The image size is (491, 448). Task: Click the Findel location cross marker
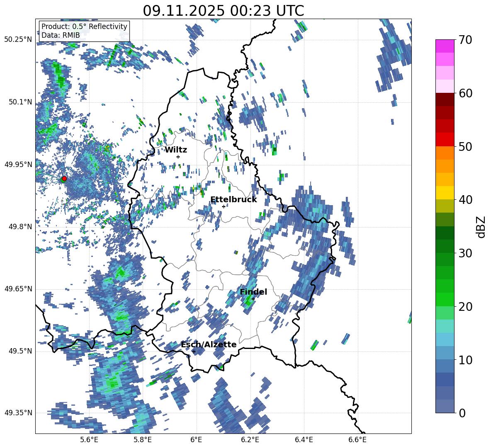click(253, 299)
